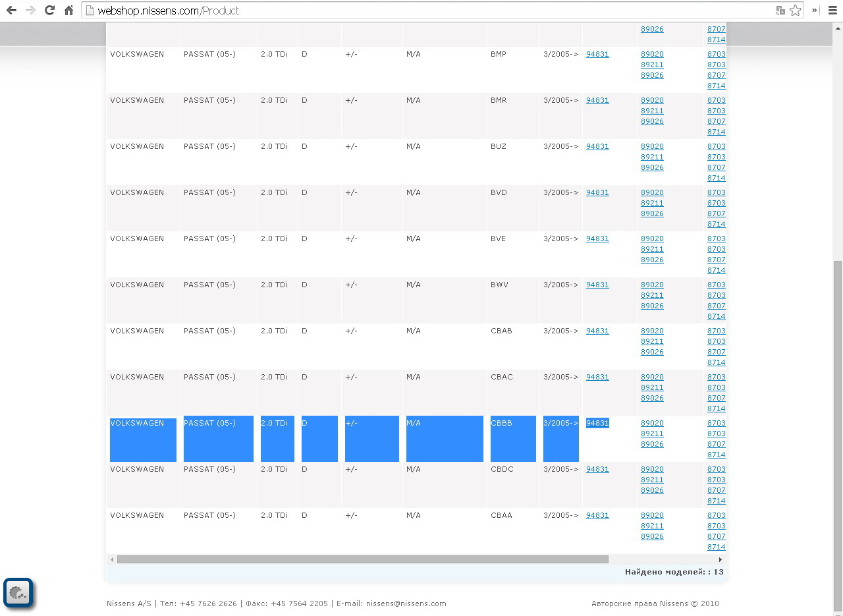The height and width of the screenshot is (616, 843).
Task: Open link 94831 in the BWV row
Action: 597,285
